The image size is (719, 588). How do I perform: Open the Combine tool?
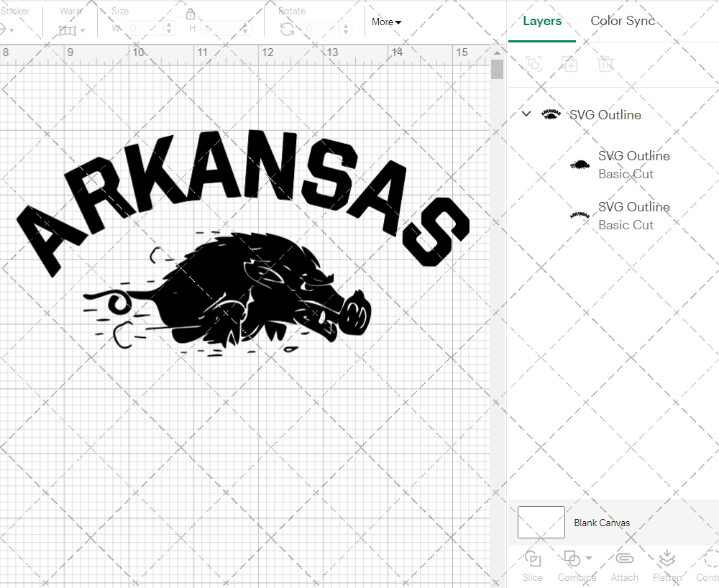point(572,566)
